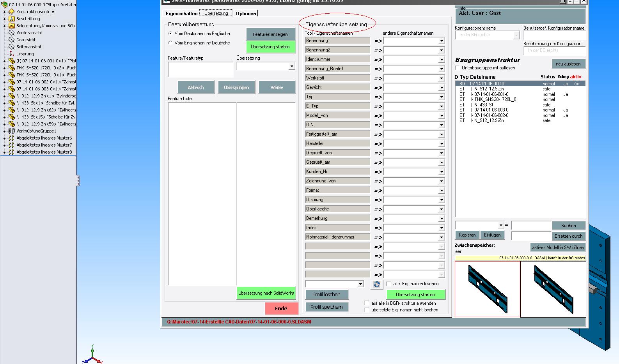
Task: Select 'Vom Englischen ins Deutsche' radio option
Action: [x=170, y=43]
